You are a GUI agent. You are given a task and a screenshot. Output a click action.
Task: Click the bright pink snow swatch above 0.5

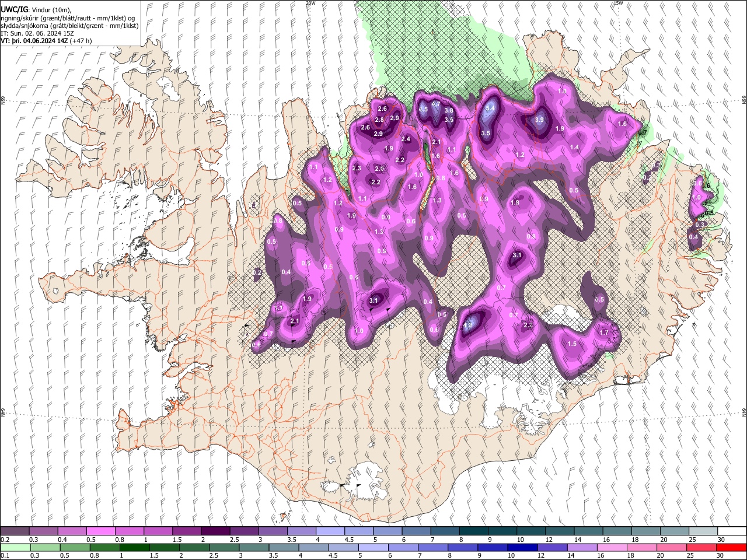[100, 531]
